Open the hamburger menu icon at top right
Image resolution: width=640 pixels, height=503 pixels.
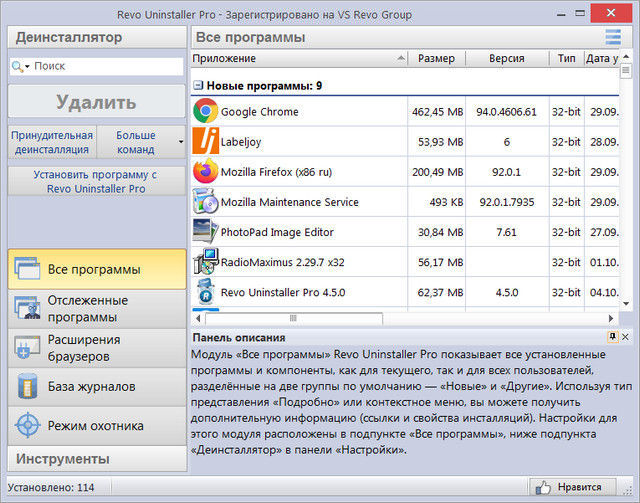click(613, 37)
